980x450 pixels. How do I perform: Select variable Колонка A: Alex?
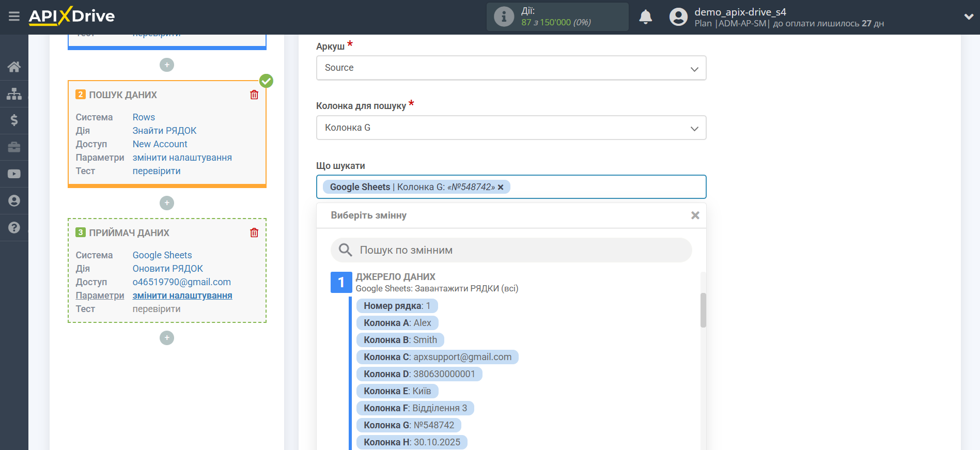[x=397, y=323]
